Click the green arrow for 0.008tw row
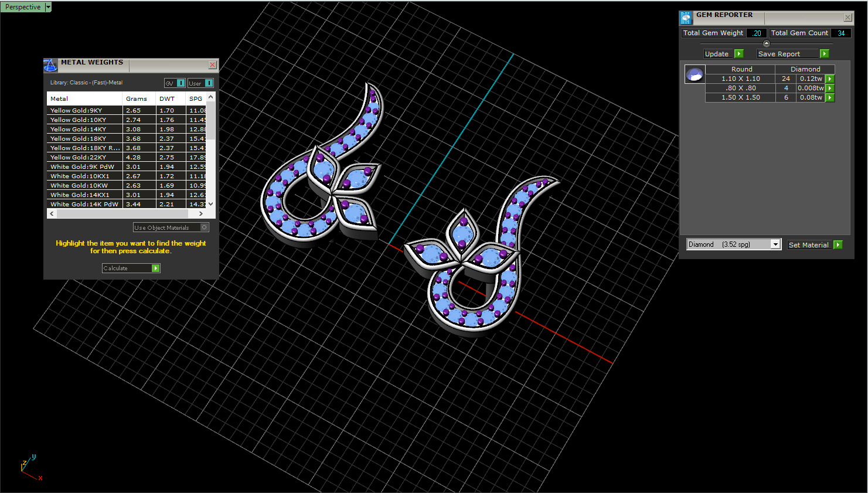The width and height of the screenshot is (868, 493). click(830, 88)
